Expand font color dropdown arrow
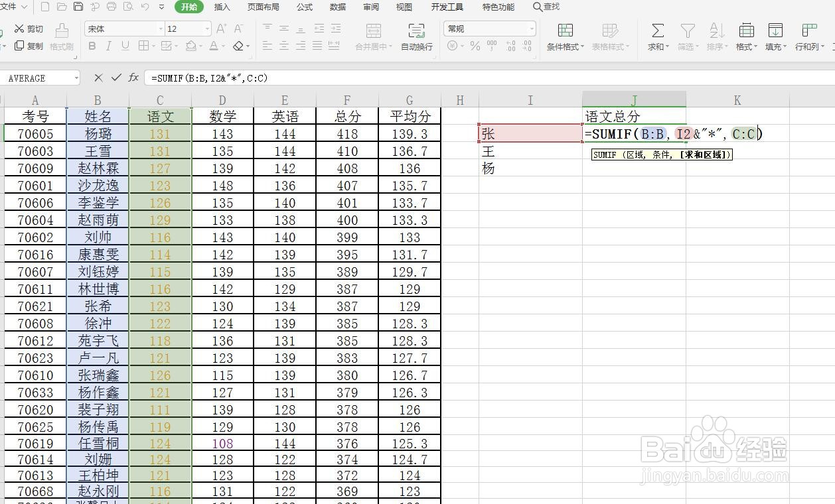 point(224,46)
